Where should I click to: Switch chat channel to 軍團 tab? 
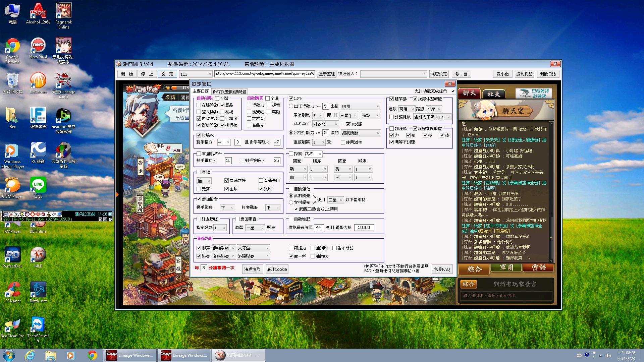point(506,268)
